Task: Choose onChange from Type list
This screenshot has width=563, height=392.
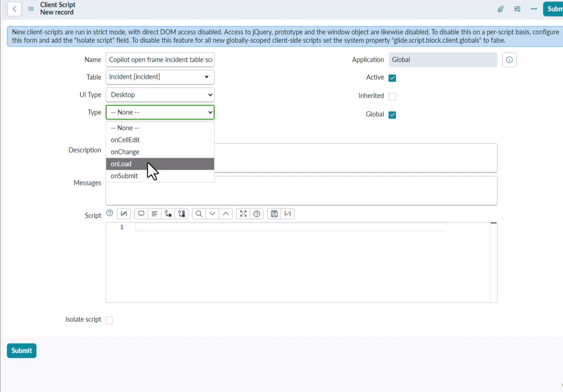Action: coord(160,152)
